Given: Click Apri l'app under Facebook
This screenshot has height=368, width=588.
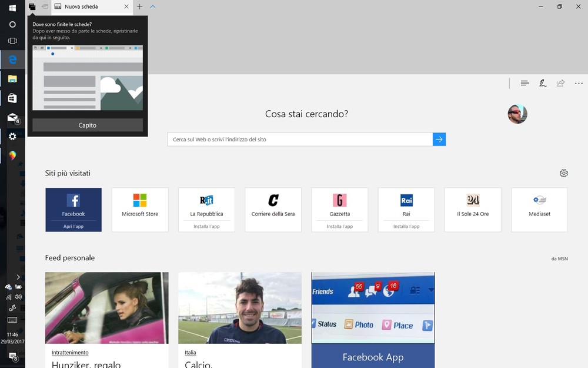Looking at the screenshot, I should pyautogui.click(x=73, y=227).
